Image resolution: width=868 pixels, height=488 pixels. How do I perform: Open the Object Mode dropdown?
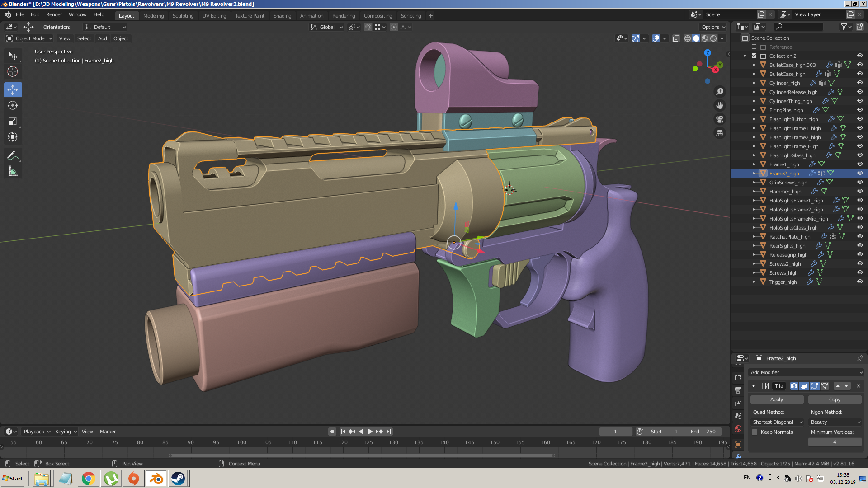coord(29,38)
